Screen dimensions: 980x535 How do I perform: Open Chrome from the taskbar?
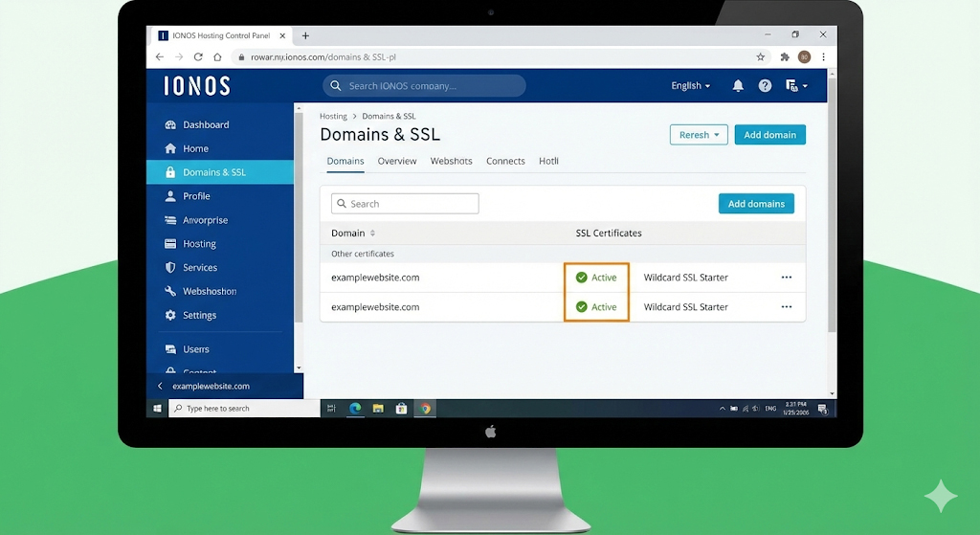pos(425,408)
